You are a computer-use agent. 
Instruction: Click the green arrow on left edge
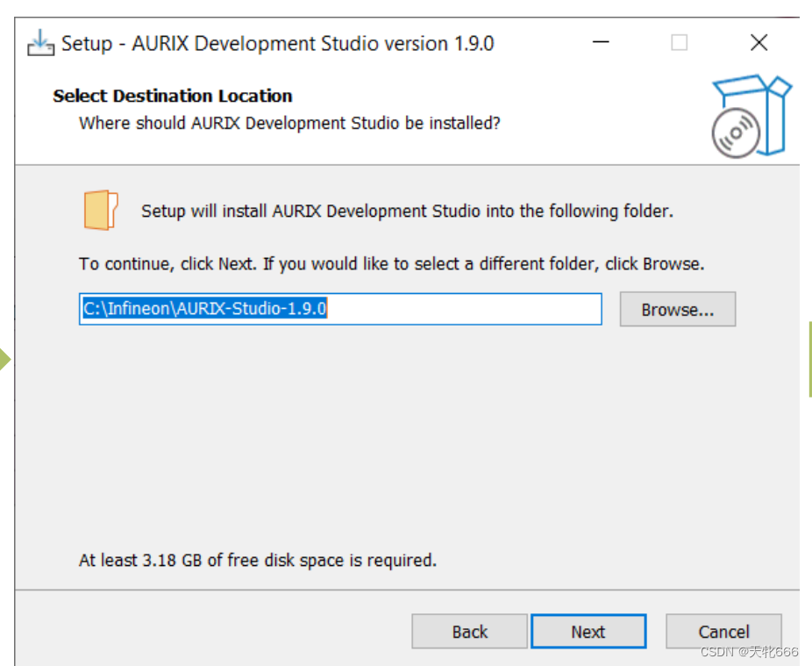[x=6, y=358]
